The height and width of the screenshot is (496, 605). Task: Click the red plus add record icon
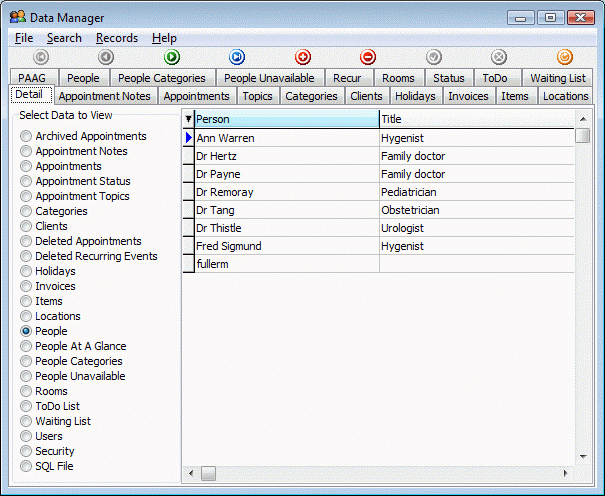(x=302, y=57)
